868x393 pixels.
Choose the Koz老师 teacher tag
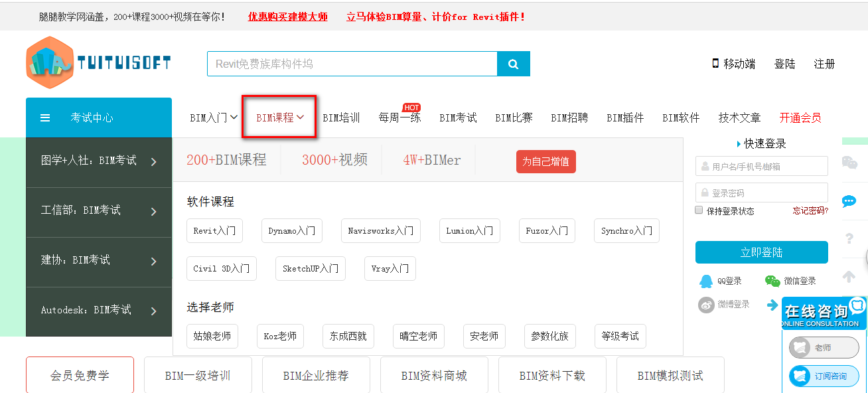coord(280,336)
